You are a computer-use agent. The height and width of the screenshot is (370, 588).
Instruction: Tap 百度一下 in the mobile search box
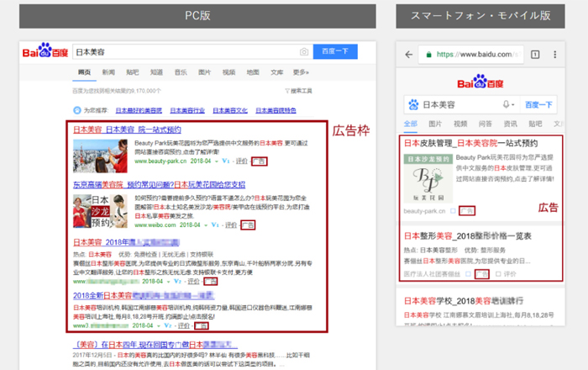coord(538,105)
